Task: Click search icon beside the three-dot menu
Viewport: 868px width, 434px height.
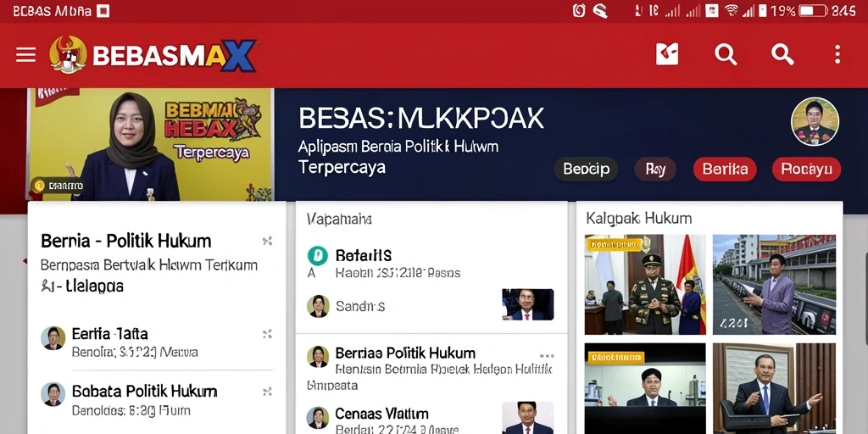Action: pyautogui.click(x=782, y=54)
